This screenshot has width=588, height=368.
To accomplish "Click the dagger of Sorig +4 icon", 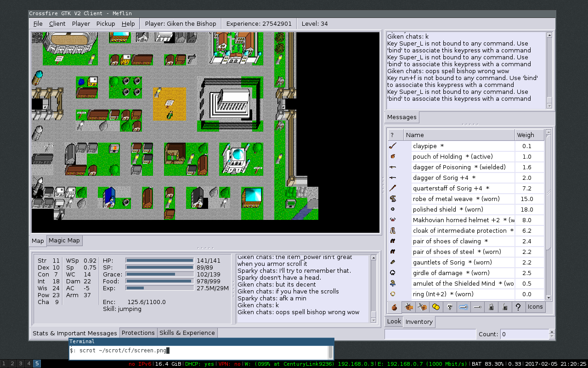I will tap(393, 178).
